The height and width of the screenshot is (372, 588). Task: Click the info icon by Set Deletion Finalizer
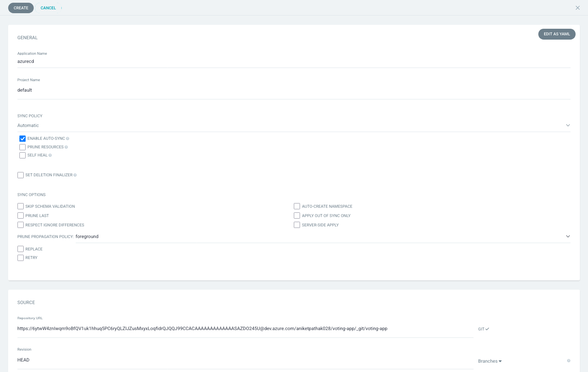point(75,175)
